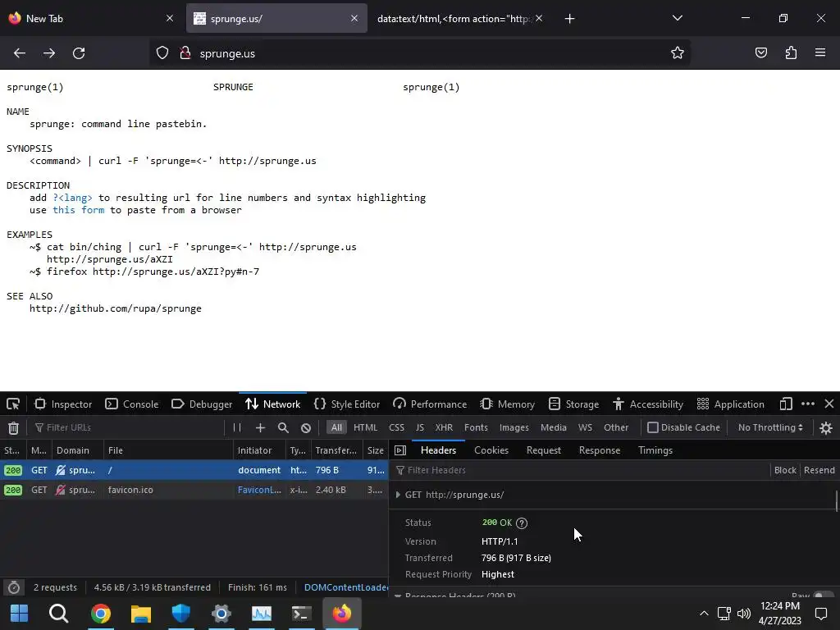Filter requests by Media
Image resolution: width=840 pixels, height=630 pixels.
click(x=554, y=427)
